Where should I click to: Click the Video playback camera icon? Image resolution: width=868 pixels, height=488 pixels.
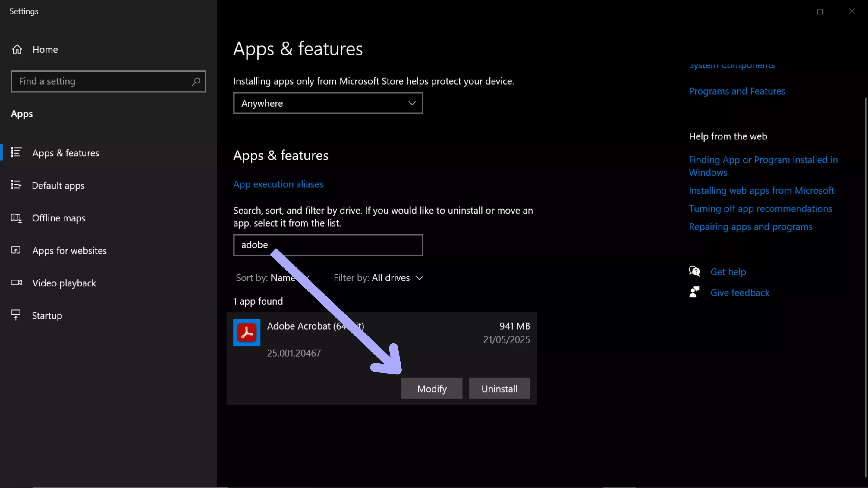click(16, 283)
